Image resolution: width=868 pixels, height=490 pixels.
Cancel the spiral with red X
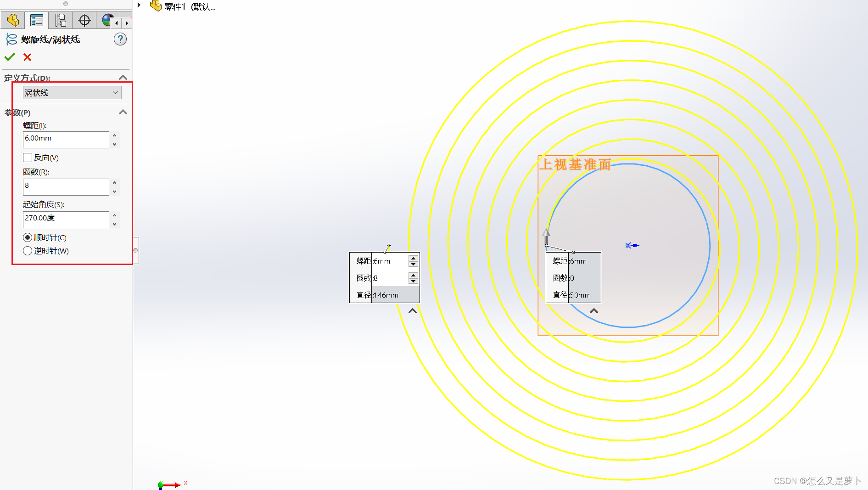(28, 57)
